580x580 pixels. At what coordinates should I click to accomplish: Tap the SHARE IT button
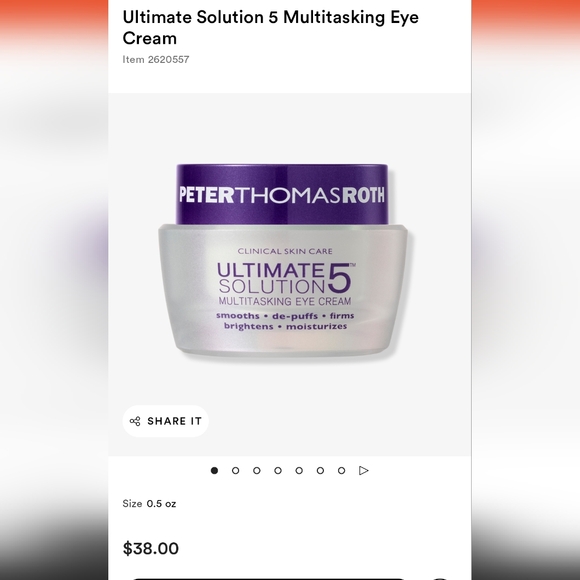pyautogui.click(x=165, y=421)
